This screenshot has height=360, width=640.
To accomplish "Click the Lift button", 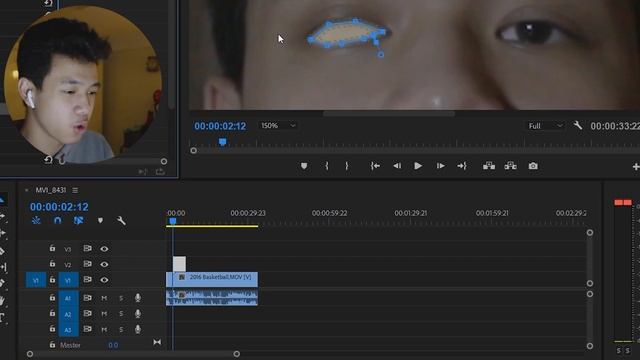I will click(489, 166).
